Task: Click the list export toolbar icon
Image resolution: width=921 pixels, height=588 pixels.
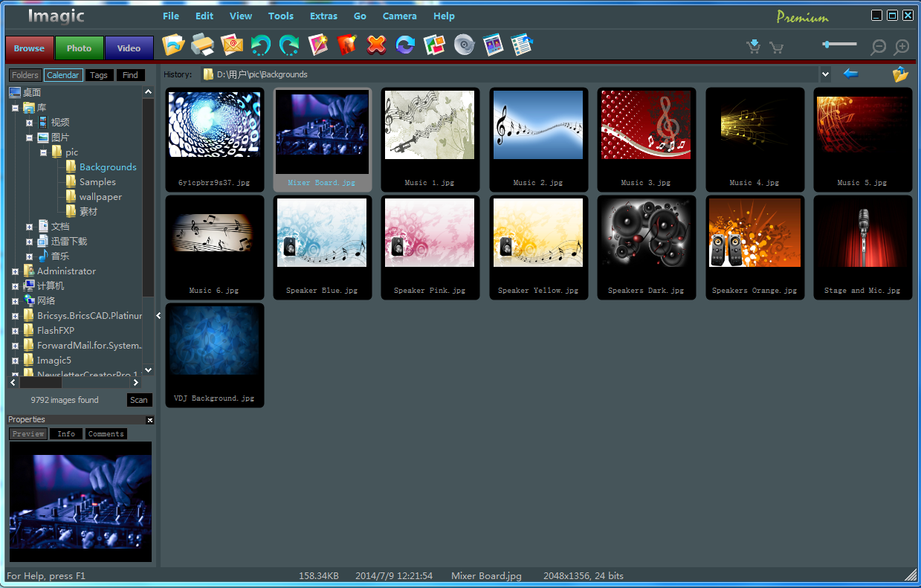Action: tap(522, 45)
